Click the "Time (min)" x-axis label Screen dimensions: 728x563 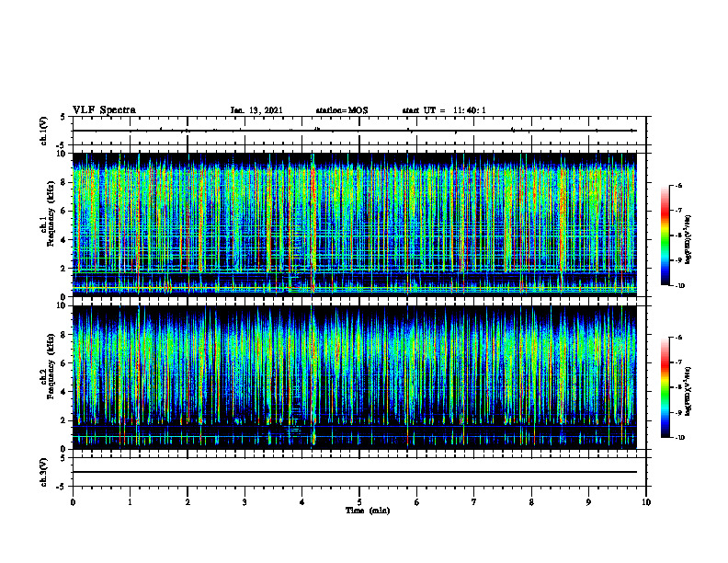[x=368, y=511]
